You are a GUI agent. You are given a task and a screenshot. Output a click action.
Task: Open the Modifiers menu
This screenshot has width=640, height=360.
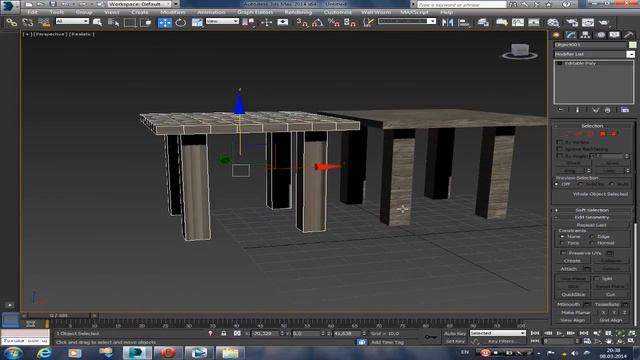click(173, 12)
